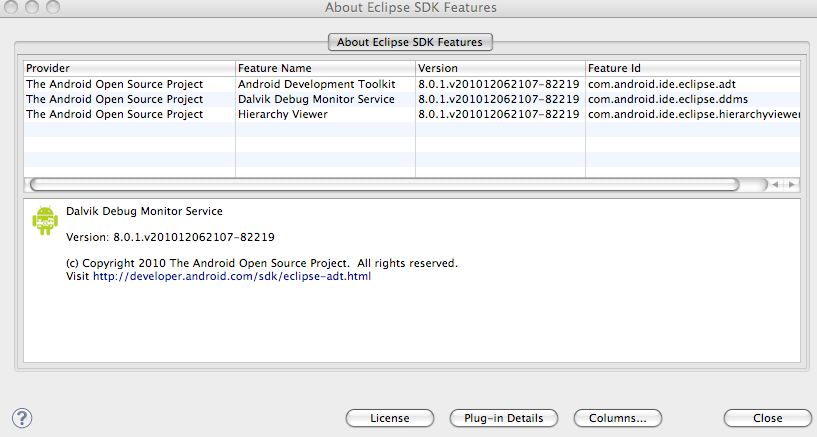Click the scrollbar right arrow
The height and width of the screenshot is (437, 817).
coord(792,184)
